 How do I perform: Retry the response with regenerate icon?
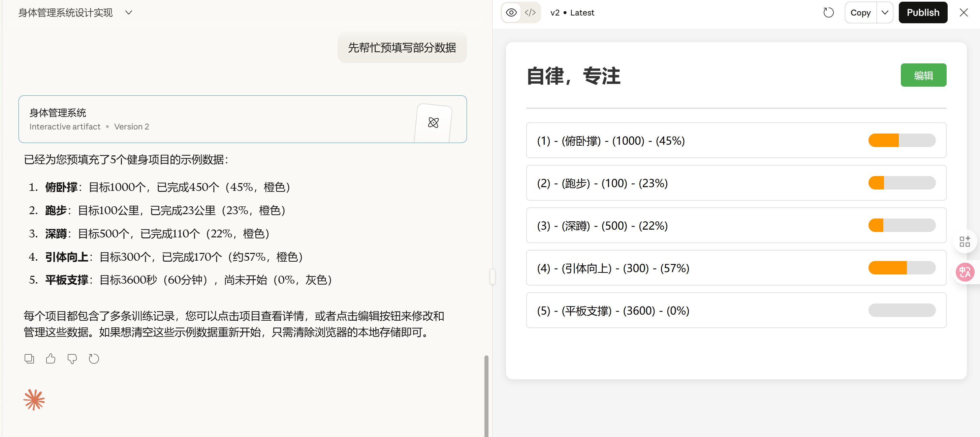click(x=94, y=358)
